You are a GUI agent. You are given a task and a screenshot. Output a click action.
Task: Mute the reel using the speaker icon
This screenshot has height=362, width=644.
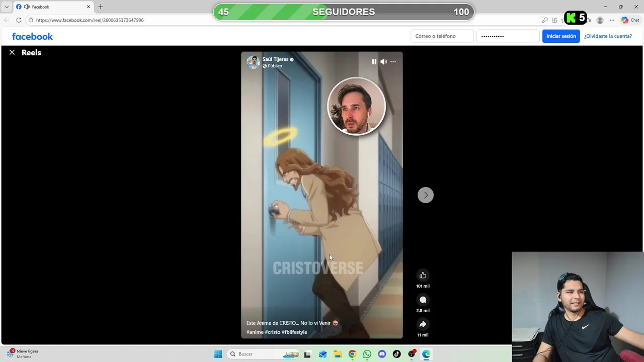[x=383, y=61]
